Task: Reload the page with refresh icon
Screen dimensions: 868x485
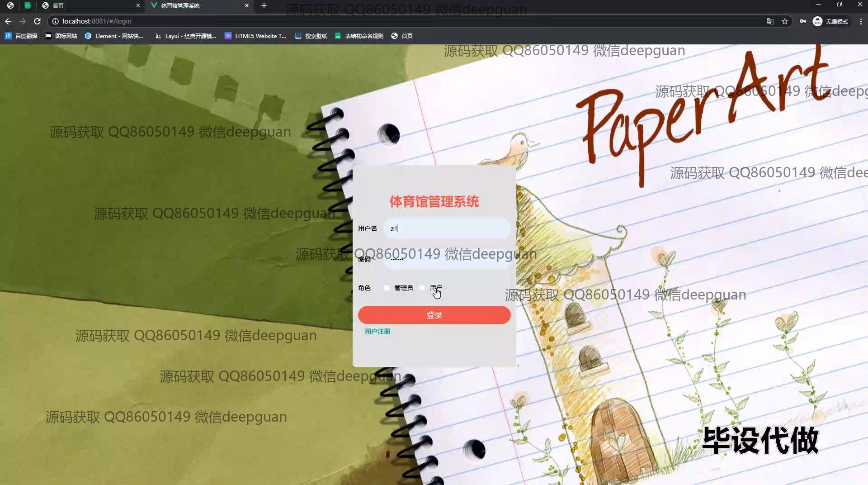Action: pos(38,21)
